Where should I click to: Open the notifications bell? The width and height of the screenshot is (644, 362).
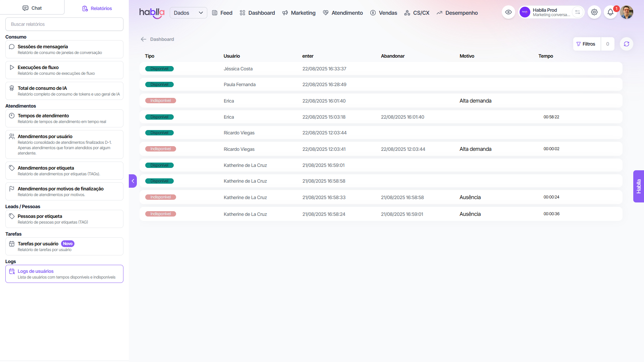pos(610,12)
